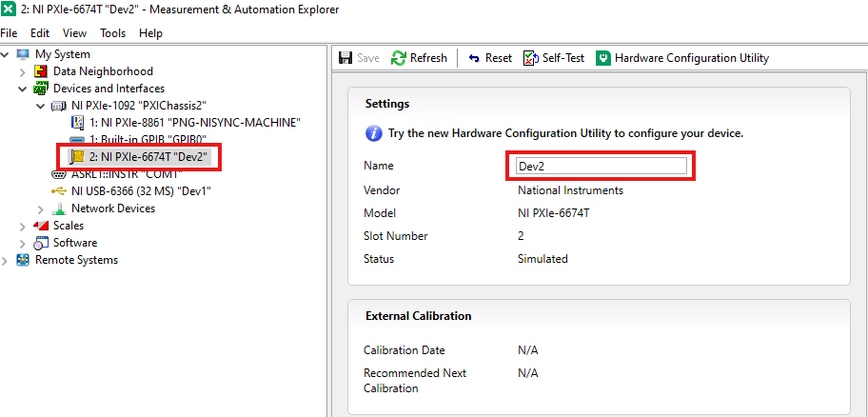Click the Calibration Date N/A value

(x=528, y=350)
